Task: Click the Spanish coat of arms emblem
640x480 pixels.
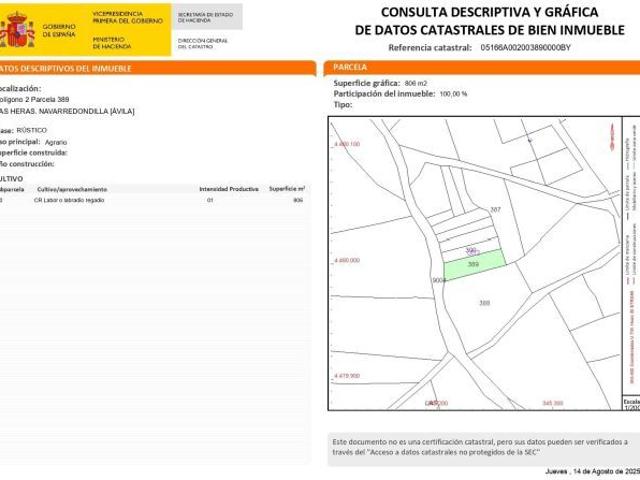Action: click(x=17, y=30)
